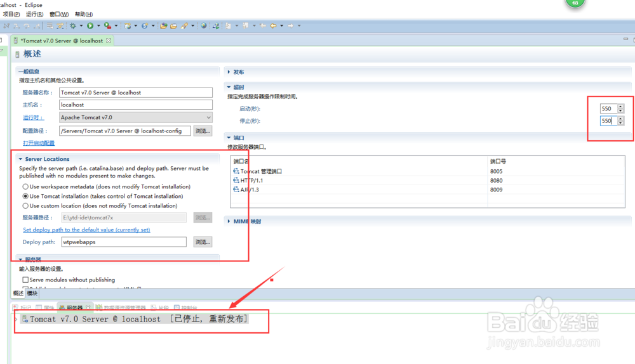Image resolution: width=635 pixels, height=364 pixels.
Task: Enable Serve modules without publishing checkbox
Action: click(25, 280)
